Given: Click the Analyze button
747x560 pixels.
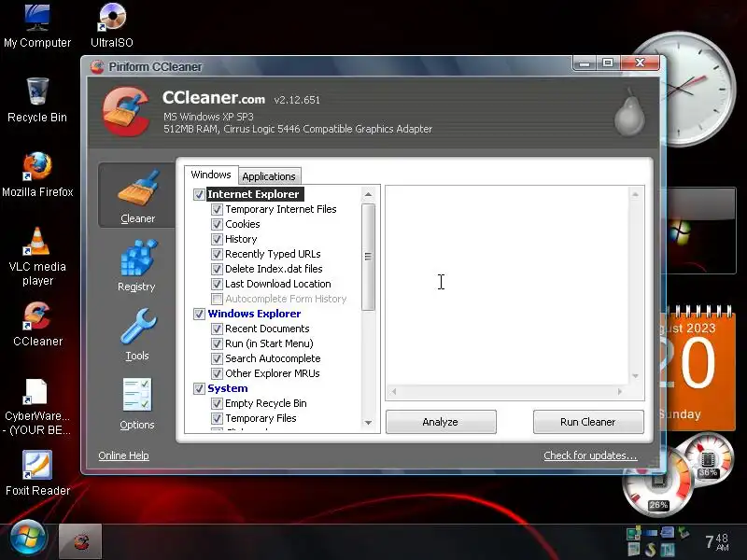Looking at the screenshot, I should pyautogui.click(x=441, y=422).
